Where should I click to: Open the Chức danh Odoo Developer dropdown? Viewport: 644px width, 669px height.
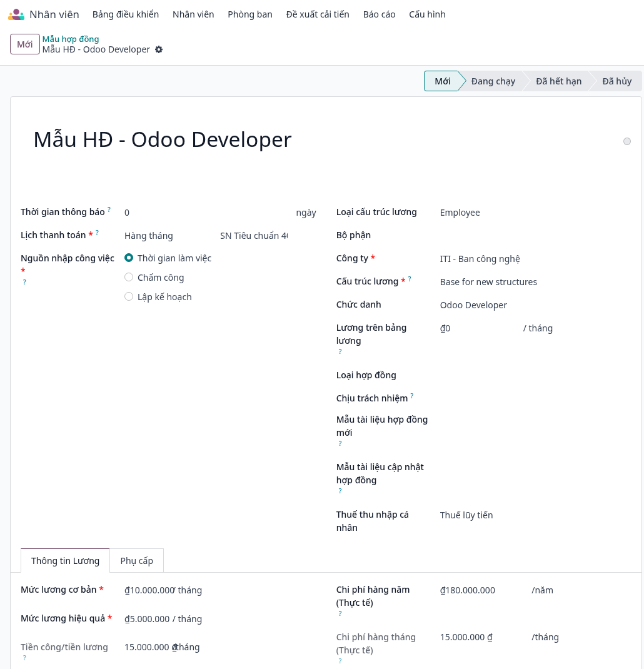coord(536,304)
